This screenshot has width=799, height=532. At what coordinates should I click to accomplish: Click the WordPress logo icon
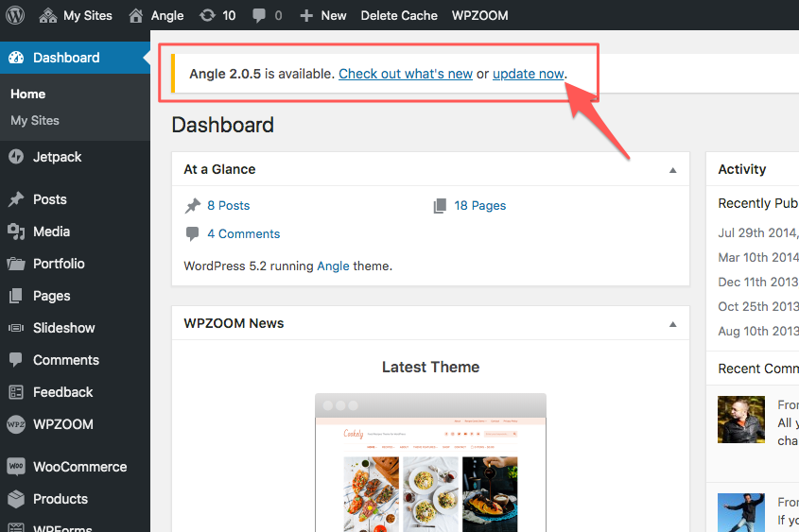pyautogui.click(x=15, y=15)
